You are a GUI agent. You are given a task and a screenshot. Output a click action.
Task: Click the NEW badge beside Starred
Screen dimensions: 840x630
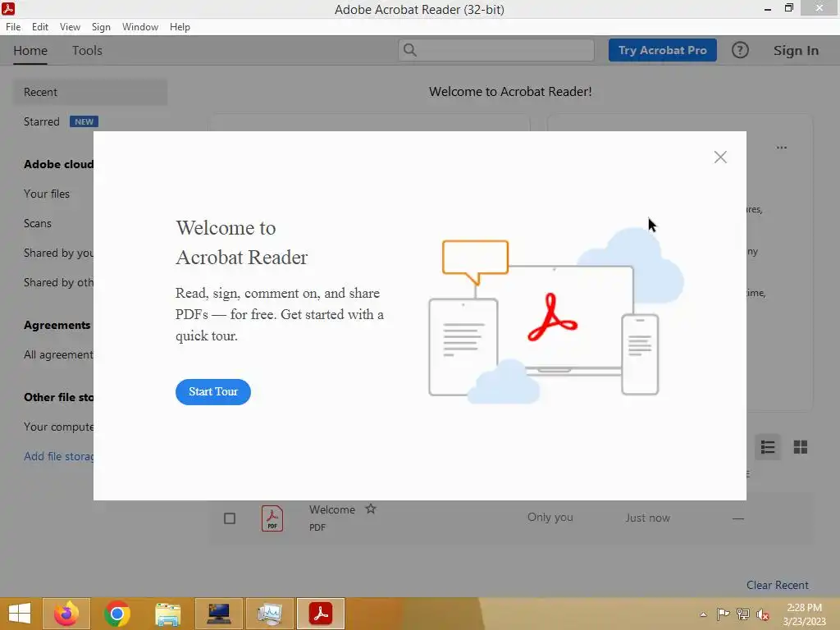tap(84, 121)
